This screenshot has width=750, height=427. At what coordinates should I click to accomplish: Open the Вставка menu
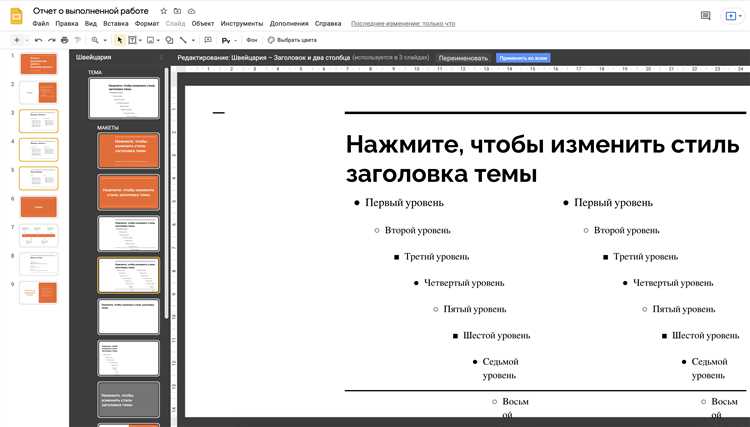point(116,23)
